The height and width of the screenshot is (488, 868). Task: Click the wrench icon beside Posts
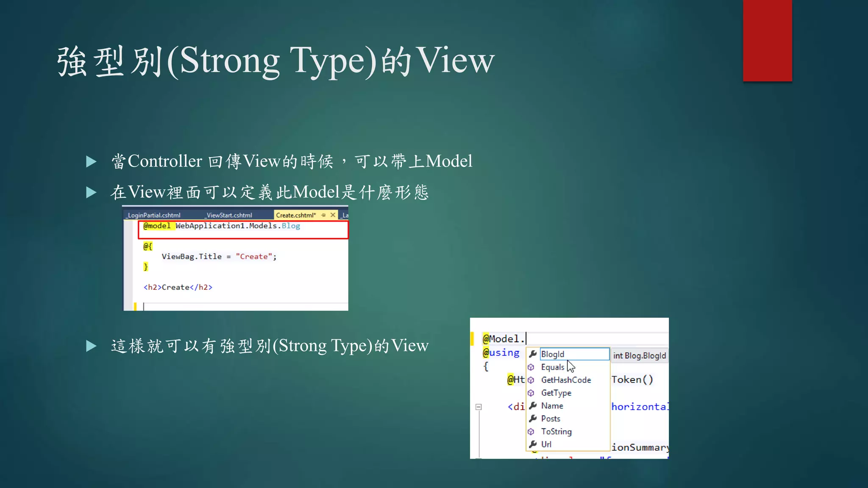coord(533,419)
